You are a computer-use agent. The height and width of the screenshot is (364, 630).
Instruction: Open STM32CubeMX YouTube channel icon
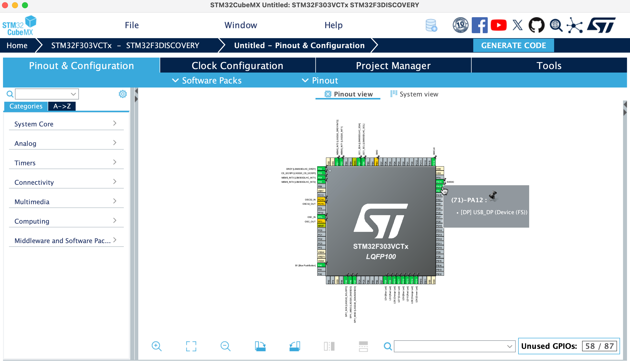499,25
